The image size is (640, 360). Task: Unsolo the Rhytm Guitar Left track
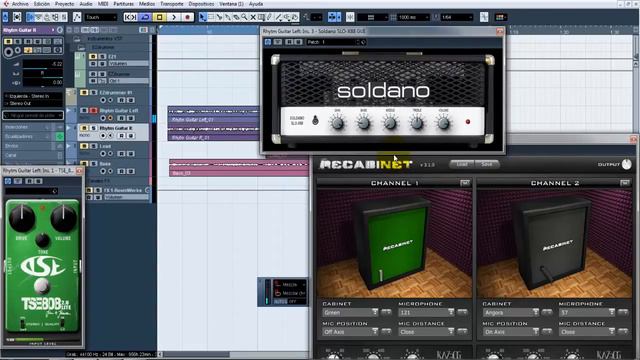(93, 111)
